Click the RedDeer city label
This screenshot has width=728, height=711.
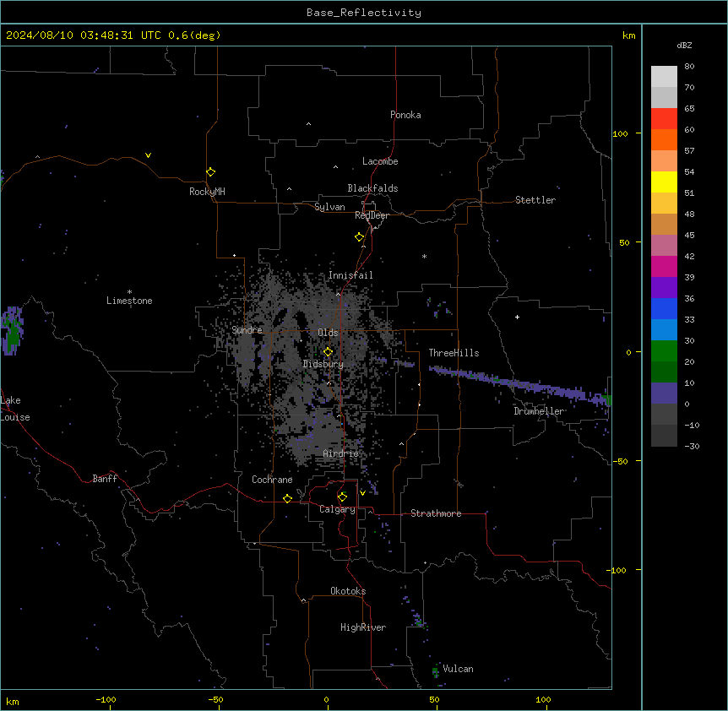coord(372,215)
